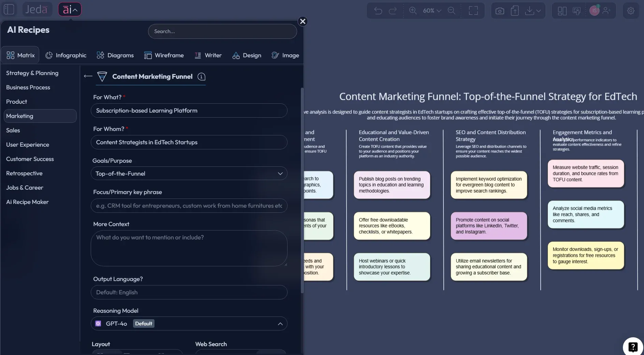Open the help question mark button
Screen dimensions: 644x355
coord(633,346)
